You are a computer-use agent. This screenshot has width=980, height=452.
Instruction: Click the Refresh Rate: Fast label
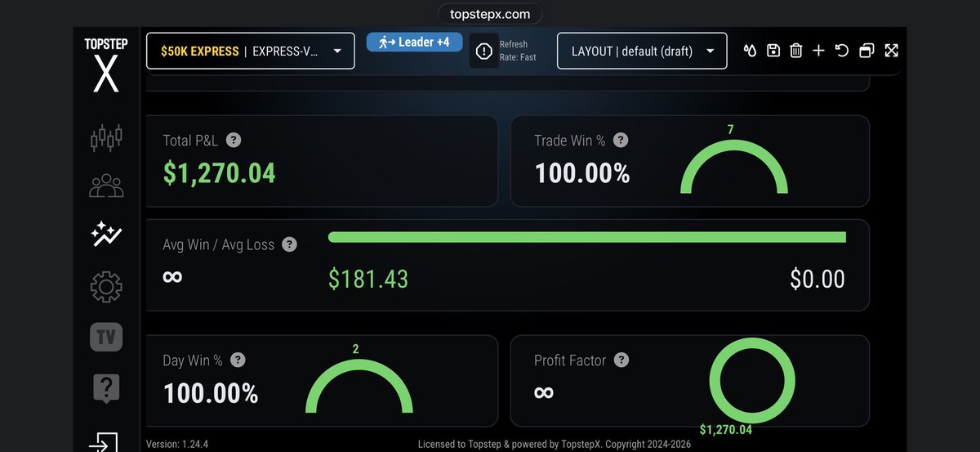click(x=518, y=51)
